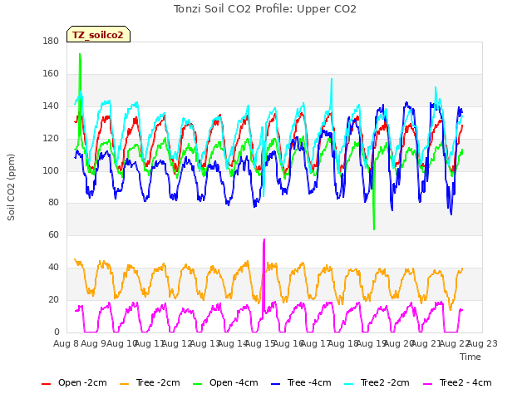This screenshot has height=399, width=532.
Task: Click the y-axis tick value 40
Action: coord(53,268)
